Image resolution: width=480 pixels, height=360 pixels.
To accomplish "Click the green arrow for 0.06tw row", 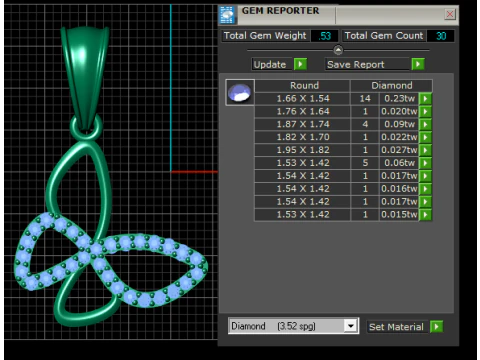I will coord(425,163).
